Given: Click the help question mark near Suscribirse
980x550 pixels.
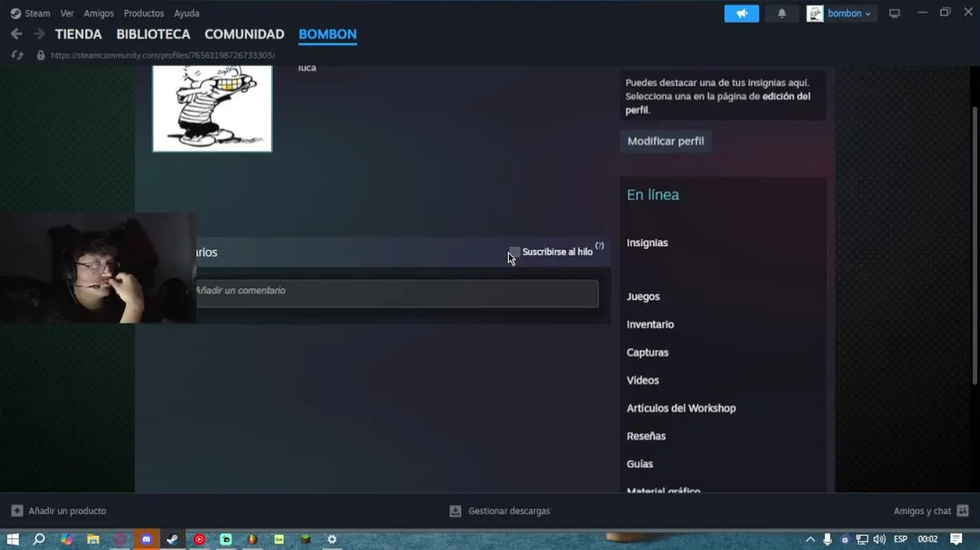Looking at the screenshot, I should pos(600,246).
